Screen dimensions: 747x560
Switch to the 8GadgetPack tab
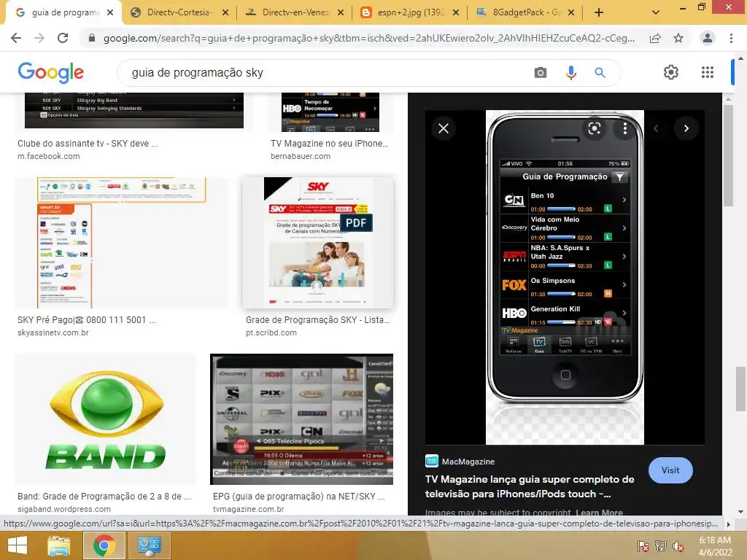(x=527, y=12)
